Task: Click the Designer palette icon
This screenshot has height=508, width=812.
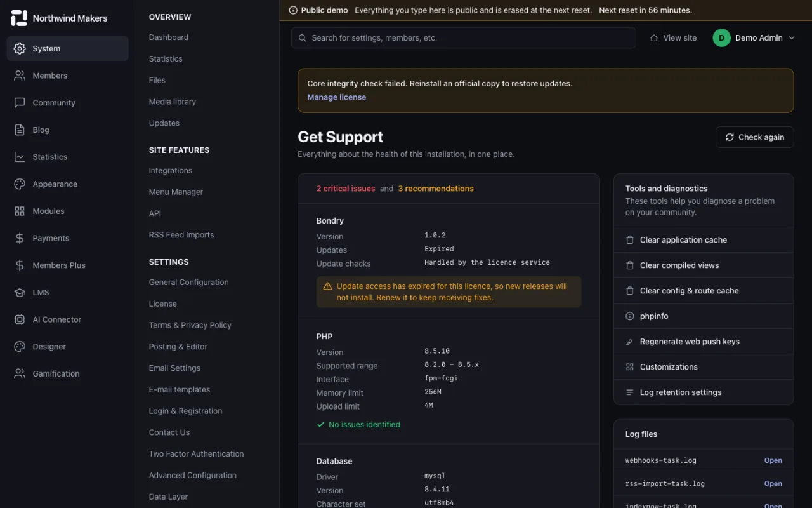Action: (x=20, y=347)
